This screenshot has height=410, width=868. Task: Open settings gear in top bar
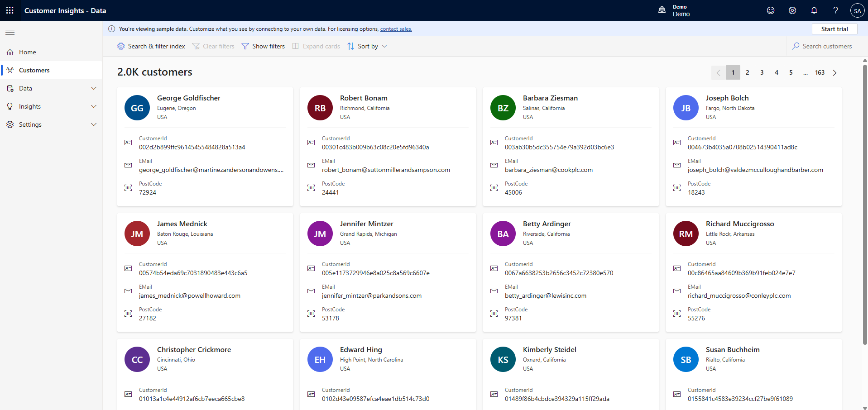tap(792, 10)
